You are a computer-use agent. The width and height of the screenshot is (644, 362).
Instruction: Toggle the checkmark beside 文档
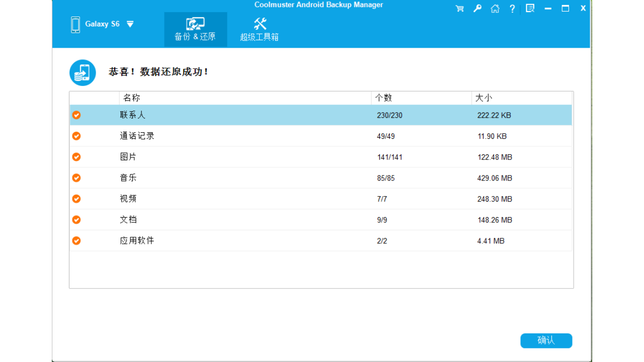click(76, 219)
